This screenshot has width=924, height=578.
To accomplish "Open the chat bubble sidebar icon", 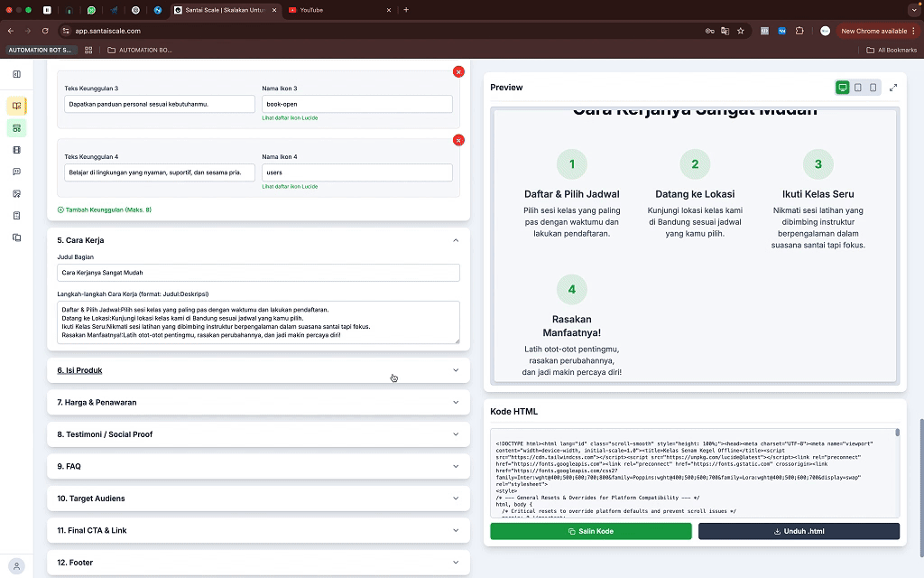I will 16,172.
